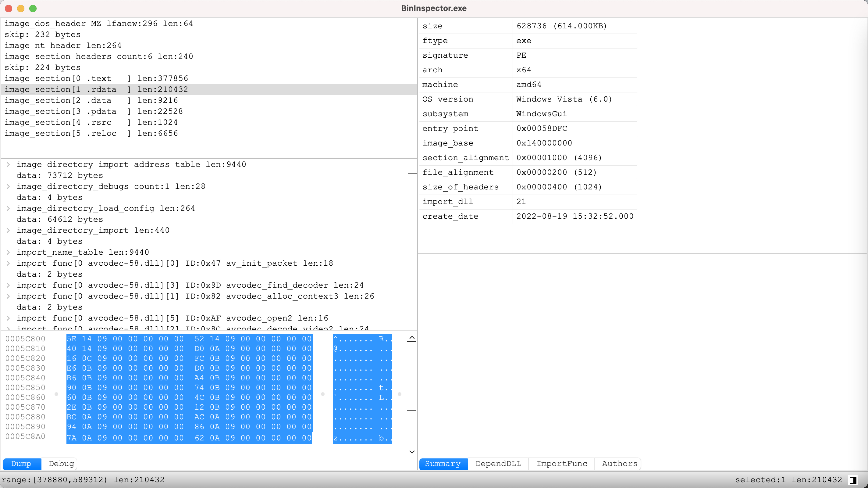Expand image_directory_load_config chevron
The height and width of the screenshot is (488, 868).
pyautogui.click(x=9, y=208)
